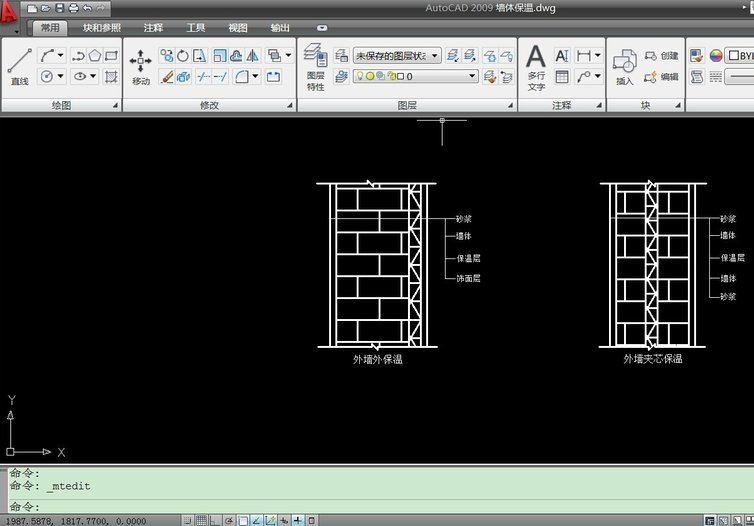Image resolution: width=754 pixels, height=526 pixels.
Task: Expand the Multileader tool dropdown arrow
Action: click(598, 76)
